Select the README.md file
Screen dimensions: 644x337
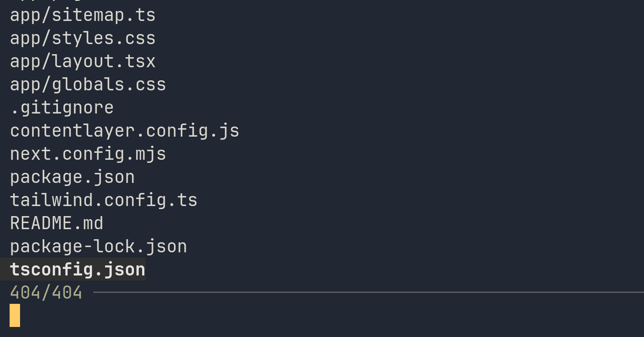[56, 224]
